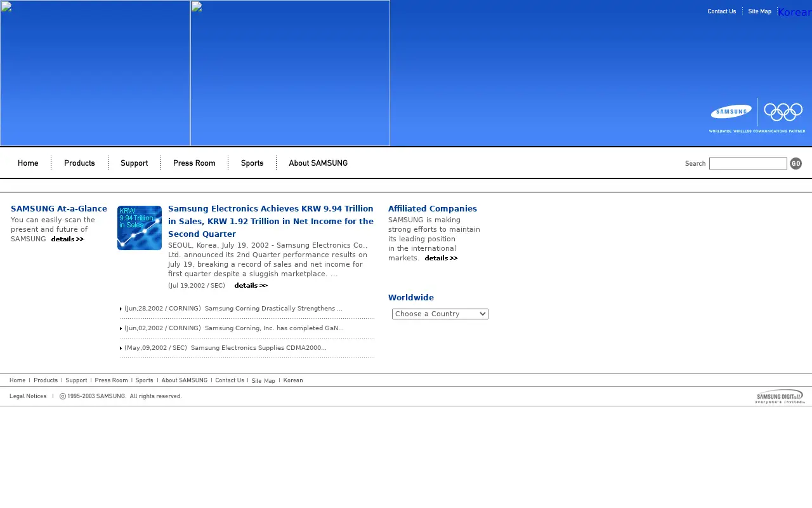The height and width of the screenshot is (508, 812).
Task: Open Samsung Electronics Supplies CDMA2000 news item
Action: [259, 348]
